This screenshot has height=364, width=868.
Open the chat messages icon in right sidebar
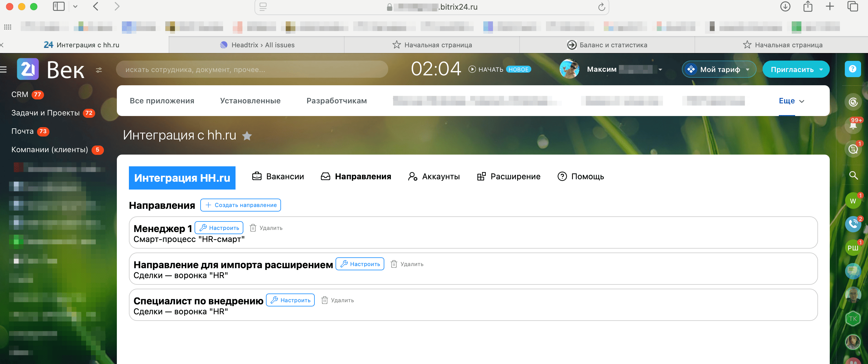[853, 149]
